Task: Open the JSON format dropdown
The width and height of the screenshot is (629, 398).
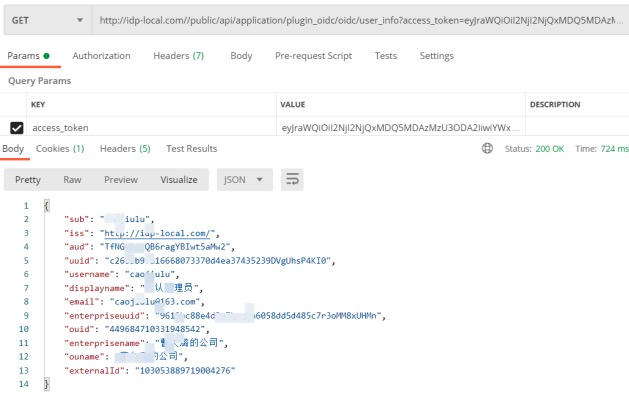Action: 245,179
